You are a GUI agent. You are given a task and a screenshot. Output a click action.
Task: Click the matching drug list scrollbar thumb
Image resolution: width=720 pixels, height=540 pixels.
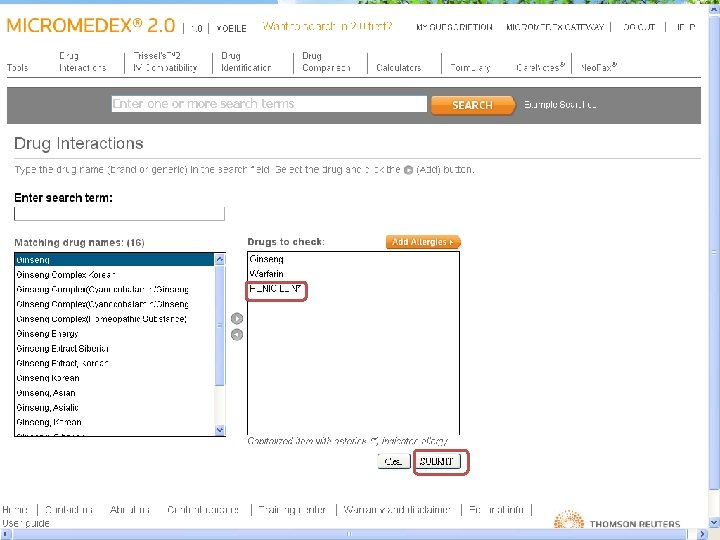[219, 326]
